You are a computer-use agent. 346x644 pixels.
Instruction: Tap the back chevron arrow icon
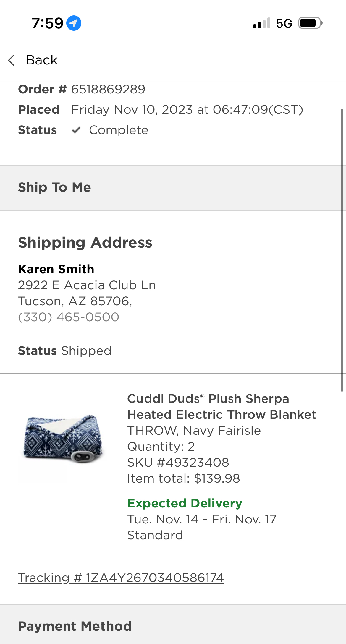click(11, 60)
